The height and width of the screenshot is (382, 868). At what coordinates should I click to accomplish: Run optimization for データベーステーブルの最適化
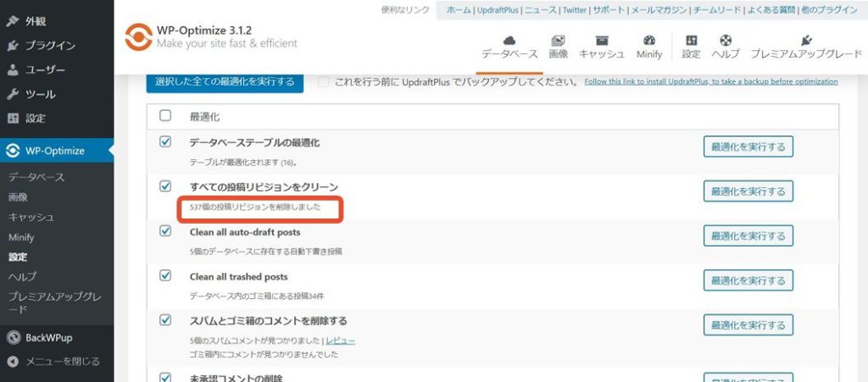pos(748,147)
